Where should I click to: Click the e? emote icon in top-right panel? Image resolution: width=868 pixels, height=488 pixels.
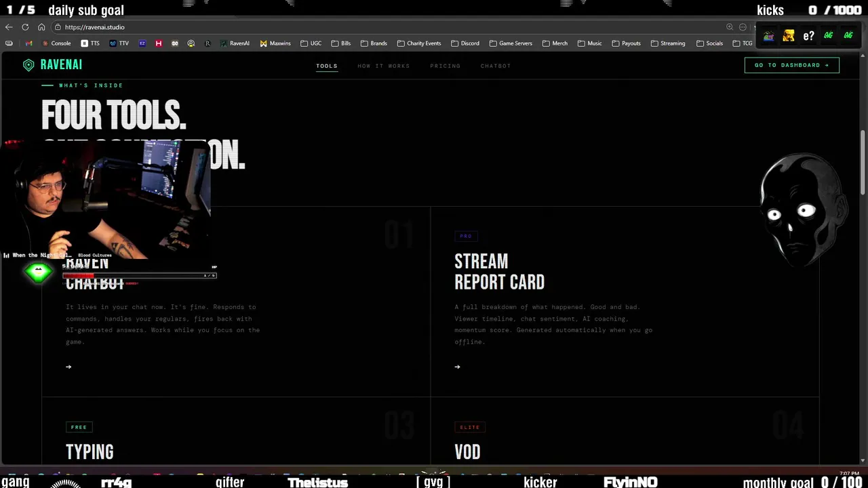pos(808,36)
